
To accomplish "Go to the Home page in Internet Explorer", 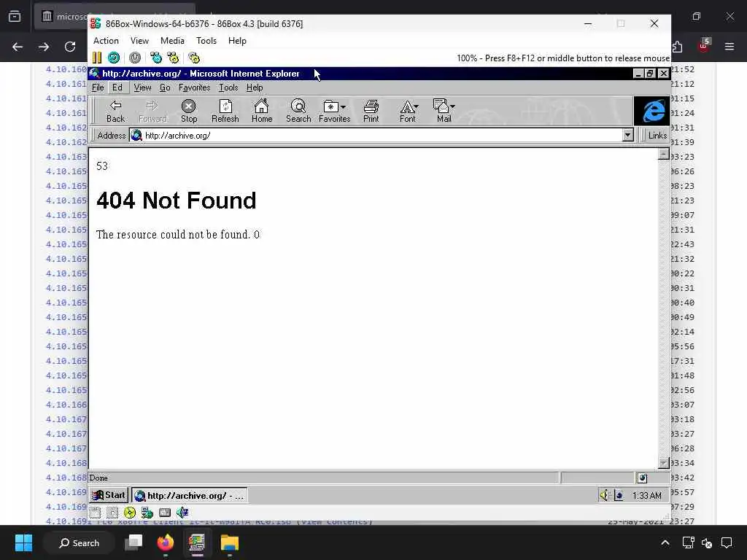I will (x=262, y=111).
